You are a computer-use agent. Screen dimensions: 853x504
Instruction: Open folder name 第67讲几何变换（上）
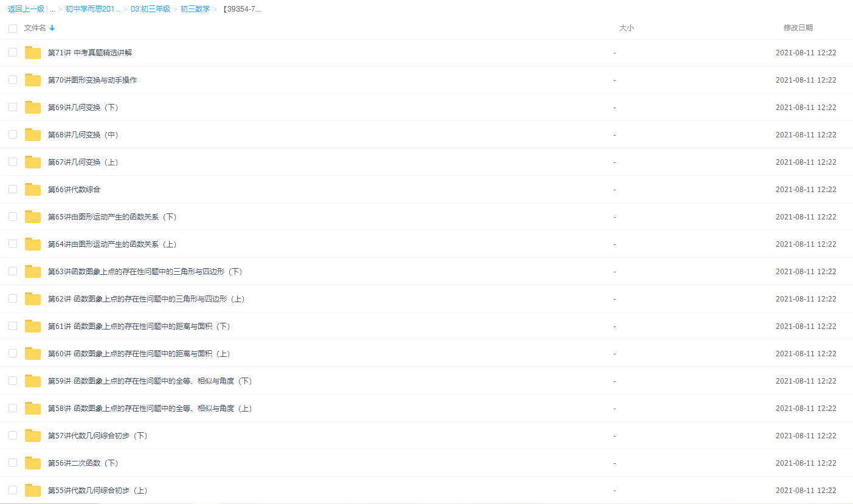83,162
